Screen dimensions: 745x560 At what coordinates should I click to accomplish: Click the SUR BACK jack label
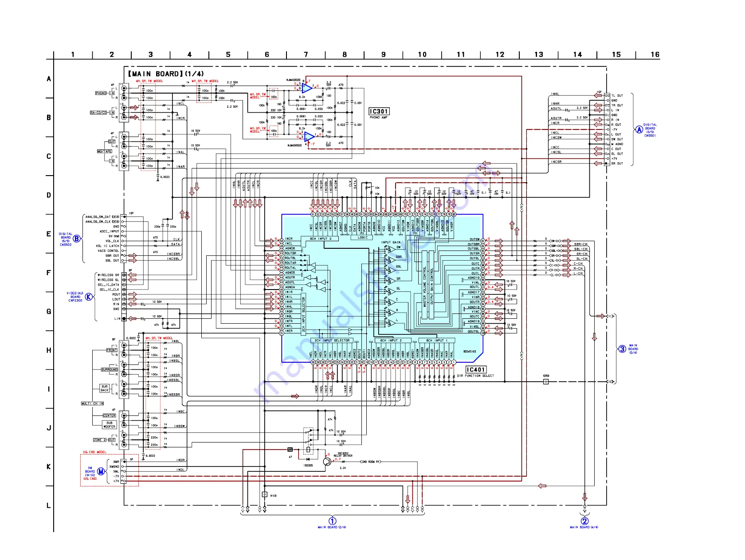pos(104,388)
